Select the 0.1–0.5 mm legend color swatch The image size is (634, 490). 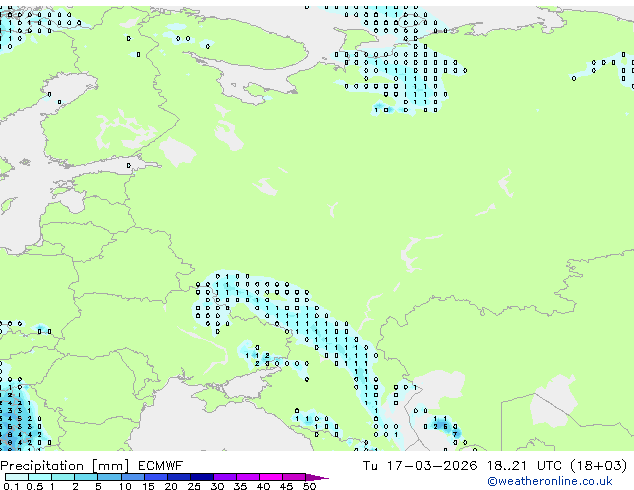(17, 477)
